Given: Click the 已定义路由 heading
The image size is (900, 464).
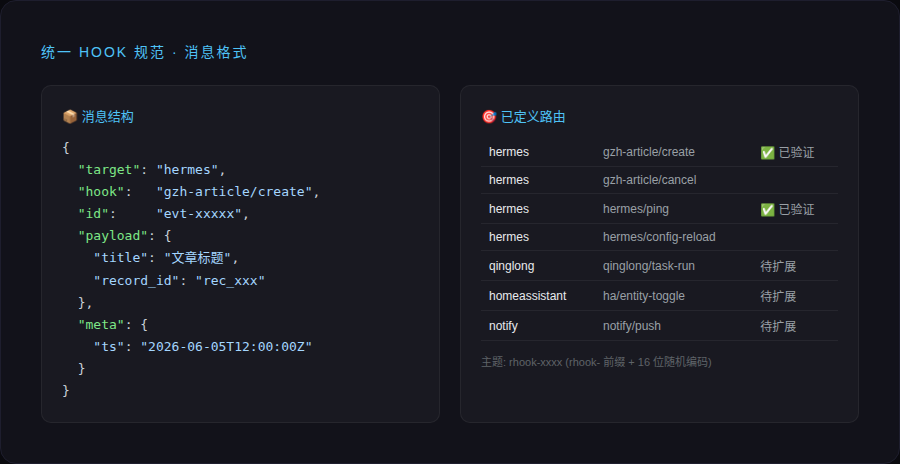Looking at the screenshot, I should [533, 117].
